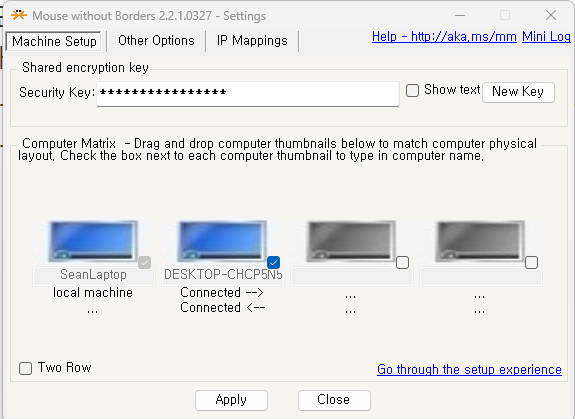Apply the settings
575x419 pixels.
[231, 400]
